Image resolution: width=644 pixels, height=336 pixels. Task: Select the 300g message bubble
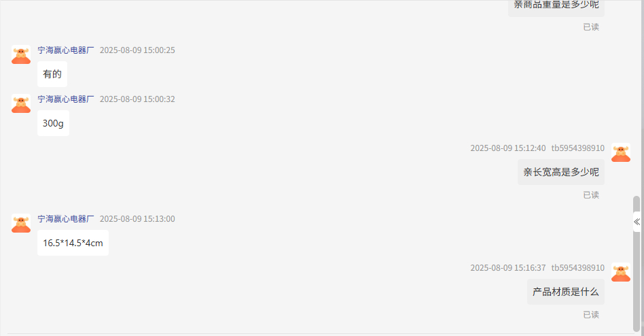click(53, 123)
